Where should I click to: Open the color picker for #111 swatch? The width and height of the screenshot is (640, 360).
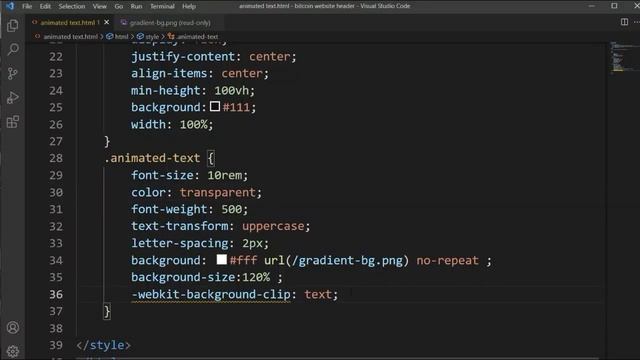coord(215,107)
